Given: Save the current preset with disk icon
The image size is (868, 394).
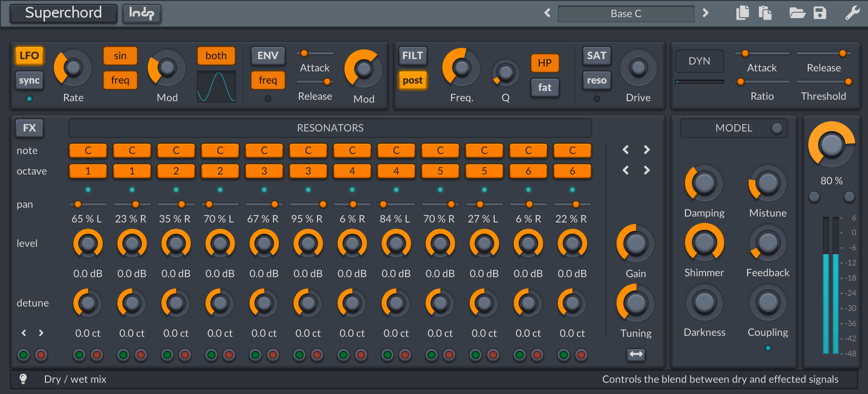Looking at the screenshot, I should 820,13.
